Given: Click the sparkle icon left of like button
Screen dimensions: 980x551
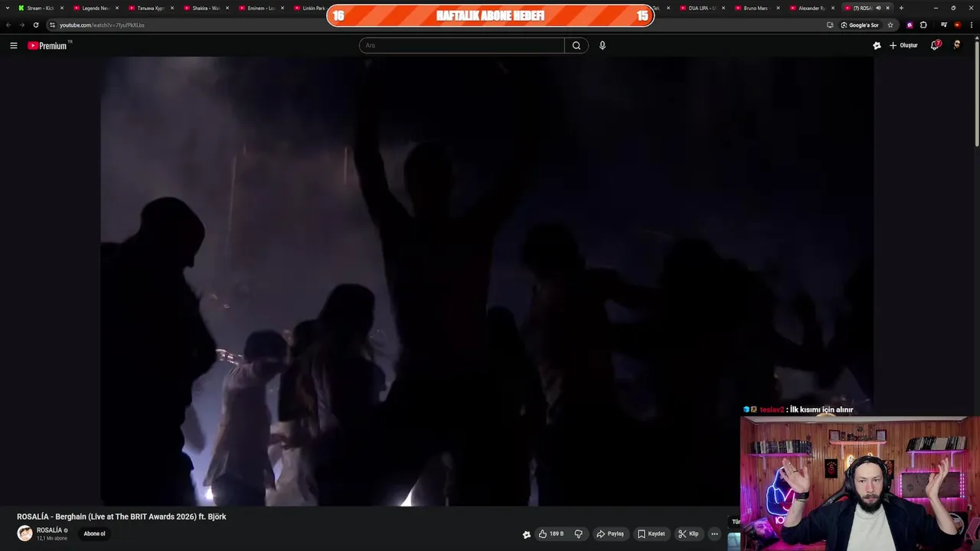Looking at the screenshot, I should [x=527, y=534].
